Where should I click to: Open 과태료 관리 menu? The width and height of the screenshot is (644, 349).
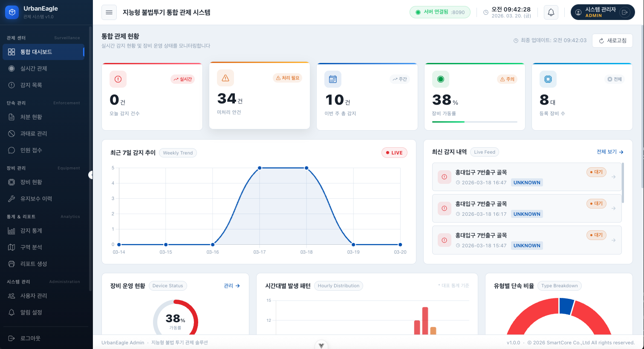tap(43, 134)
